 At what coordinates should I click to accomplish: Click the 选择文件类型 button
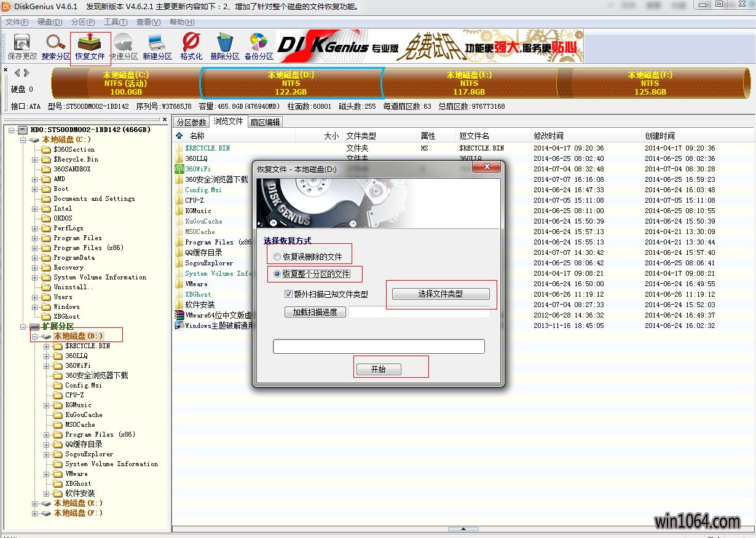point(441,294)
